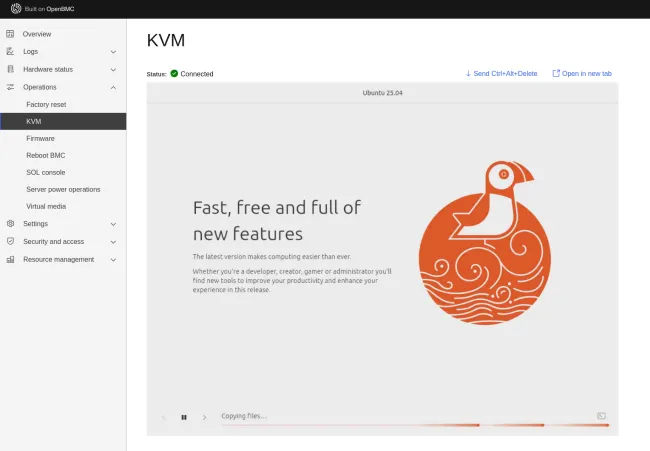Image resolution: width=650 pixels, height=451 pixels.
Task: Go to next installer slide arrow
Action: tap(205, 417)
